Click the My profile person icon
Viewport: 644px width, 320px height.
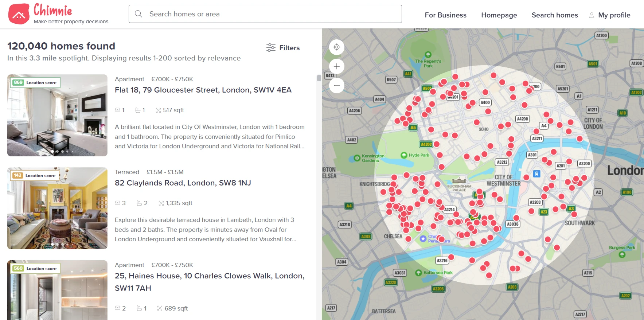592,15
